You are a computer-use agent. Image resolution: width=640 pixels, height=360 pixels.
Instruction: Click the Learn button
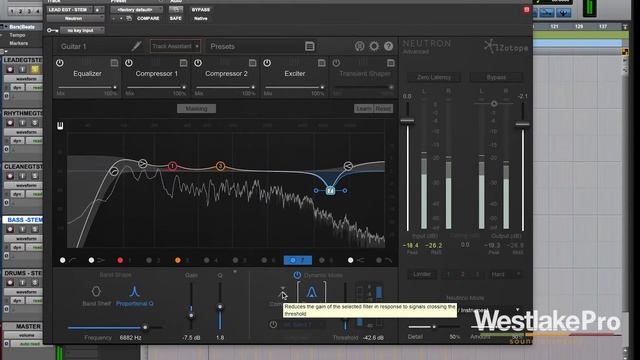364,109
